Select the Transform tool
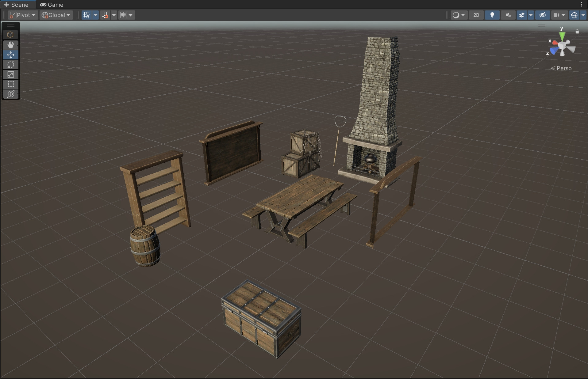This screenshot has width=588, height=379. click(x=11, y=94)
